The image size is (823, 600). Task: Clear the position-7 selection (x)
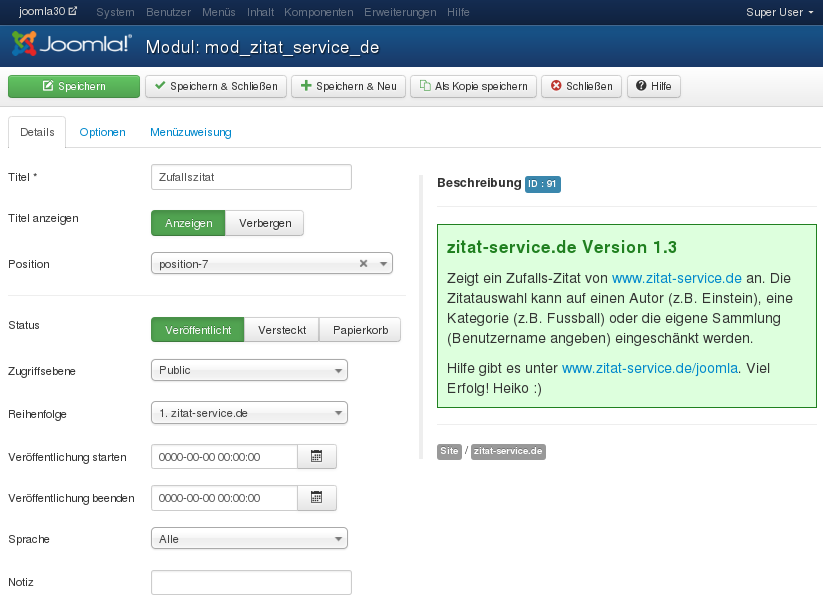tap(363, 264)
